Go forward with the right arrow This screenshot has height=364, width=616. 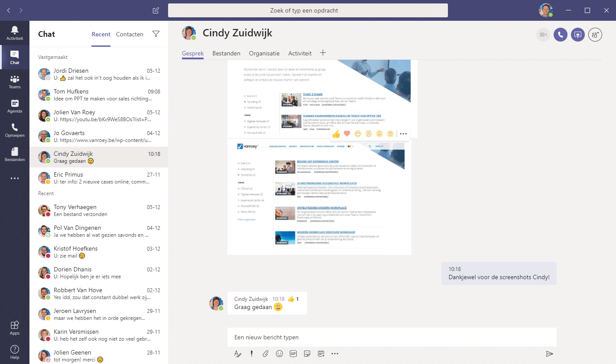tap(21, 10)
